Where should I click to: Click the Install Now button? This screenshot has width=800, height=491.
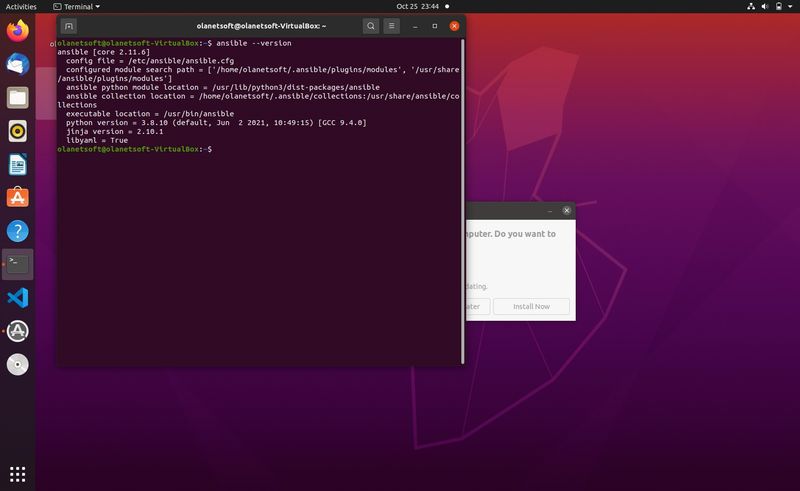(531, 307)
